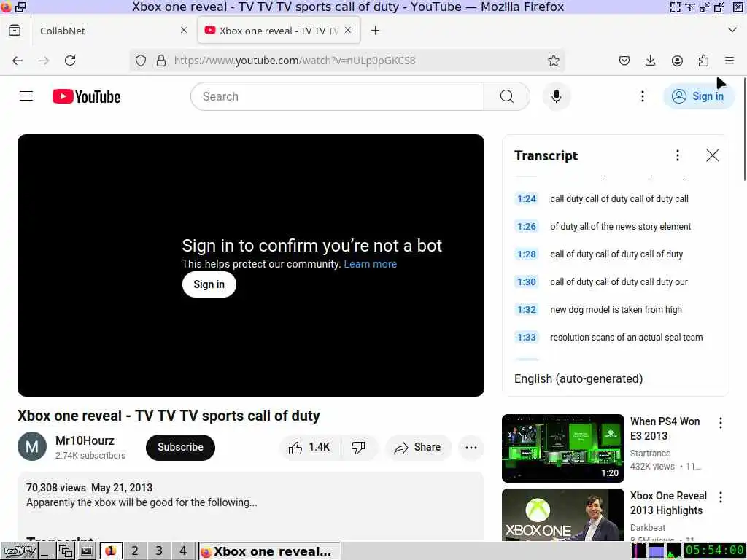Open more actions ellipsis below video
The image size is (747, 560).
[471, 447]
